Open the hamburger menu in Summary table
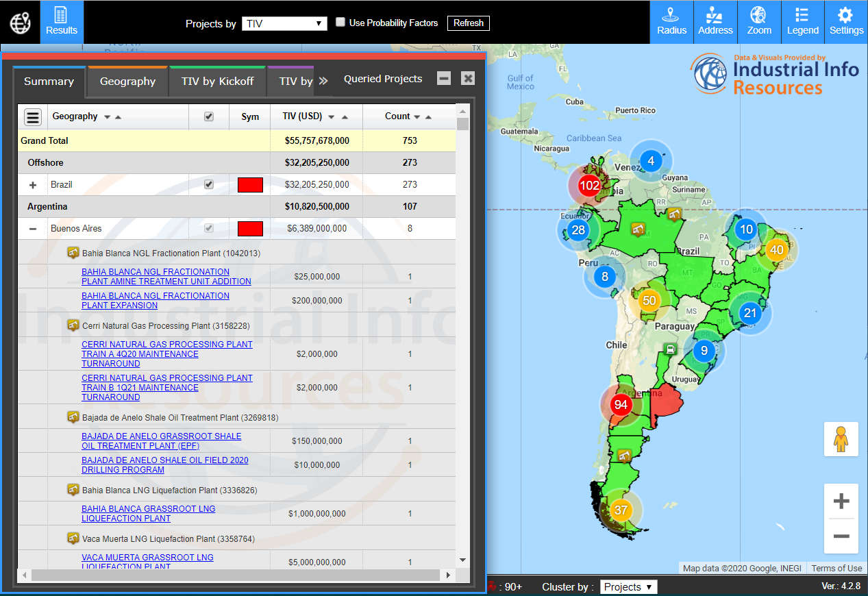This screenshot has width=868, height=596. click(x=33, y=117)
